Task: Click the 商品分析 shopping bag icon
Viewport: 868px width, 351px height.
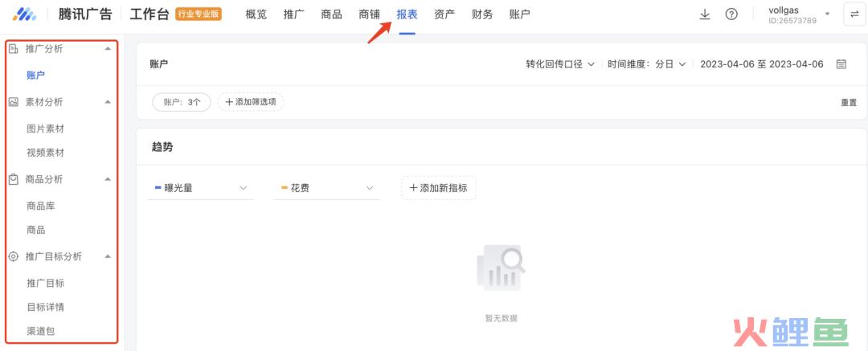Action: pos(14,179)
